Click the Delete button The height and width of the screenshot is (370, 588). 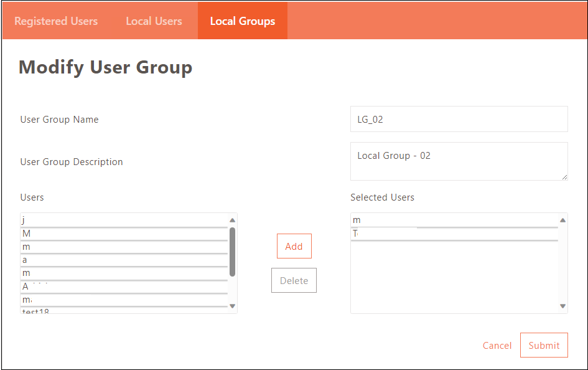click(294, 280)
